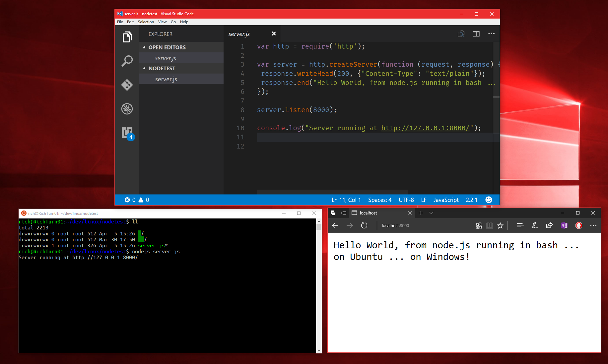Image resolution: width=608 pixels, height=364 pixels.
Task: Open the Hub panel in Edge
Action: pyautogui.click(x=520, y=225)
